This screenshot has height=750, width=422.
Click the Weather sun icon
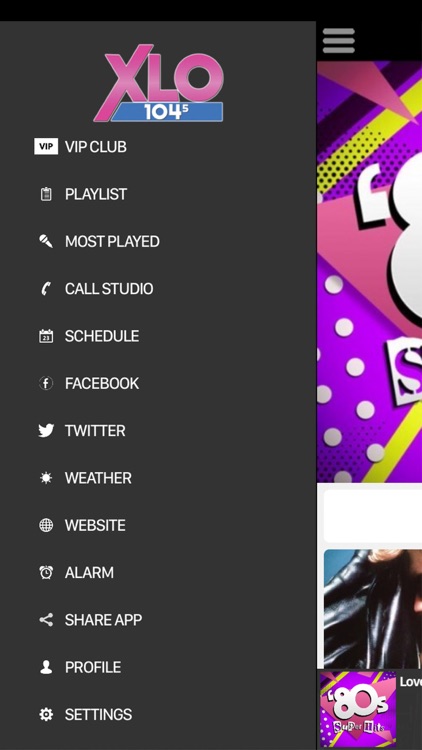46,478
